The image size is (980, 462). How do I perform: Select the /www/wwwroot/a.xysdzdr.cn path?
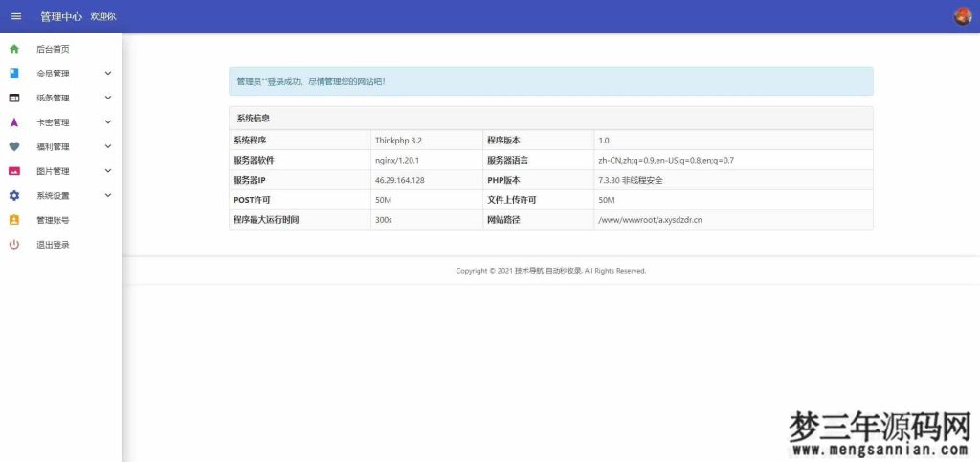coord(733,220)
